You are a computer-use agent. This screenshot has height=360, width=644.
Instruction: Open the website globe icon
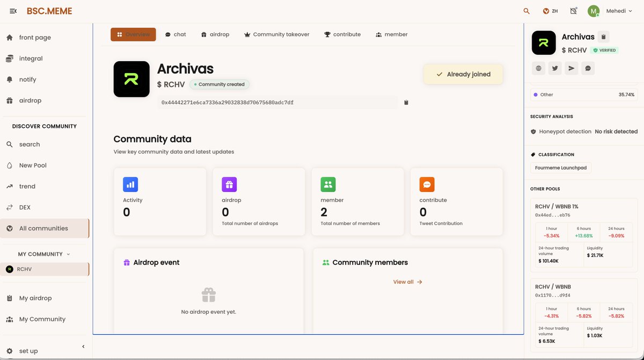[x=539, y=68]
